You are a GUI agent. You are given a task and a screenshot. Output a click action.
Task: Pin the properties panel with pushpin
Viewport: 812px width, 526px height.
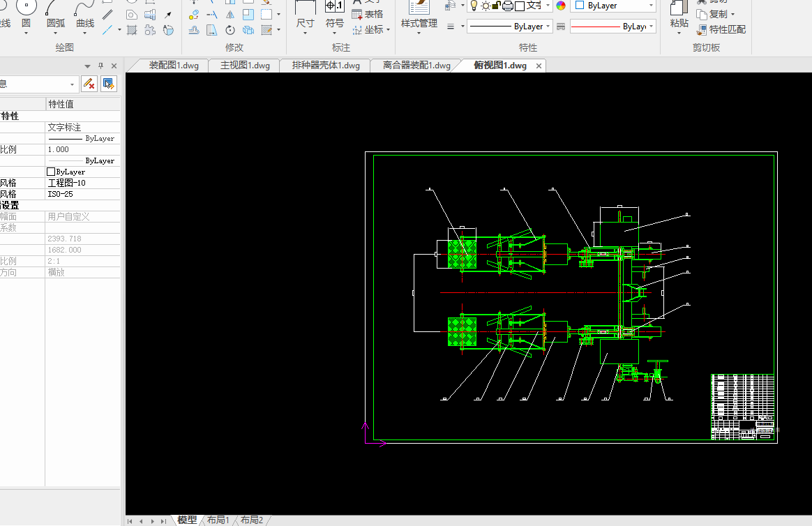tap(100, 66)
